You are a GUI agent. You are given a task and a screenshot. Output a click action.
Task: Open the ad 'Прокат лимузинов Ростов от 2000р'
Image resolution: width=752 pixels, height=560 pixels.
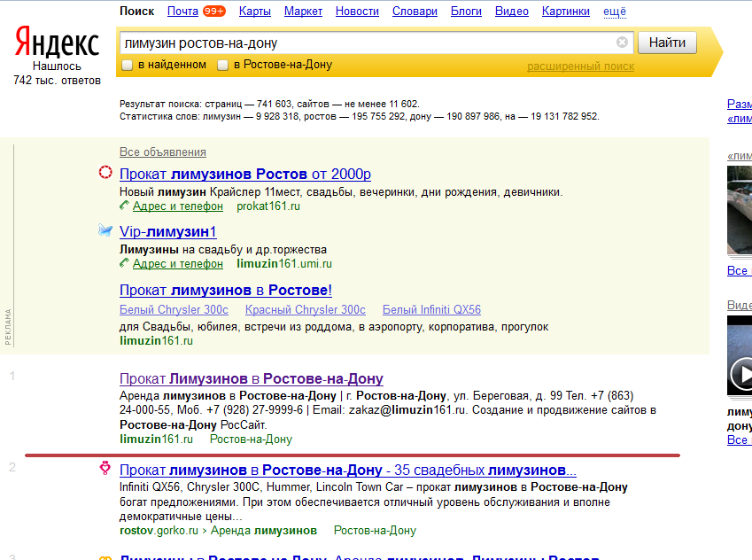click(x=245, y=174)
